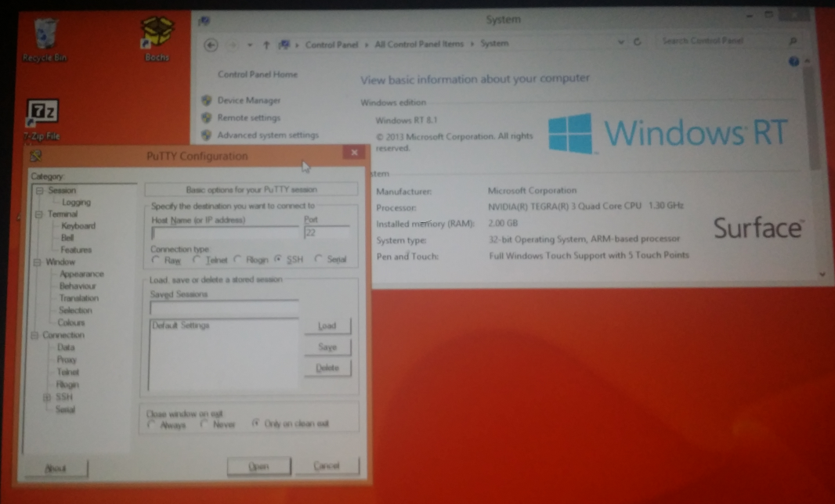Click the refresh icon in address bar
The height and width of the screenshot is (504, 835).
[x=638, y=42]
